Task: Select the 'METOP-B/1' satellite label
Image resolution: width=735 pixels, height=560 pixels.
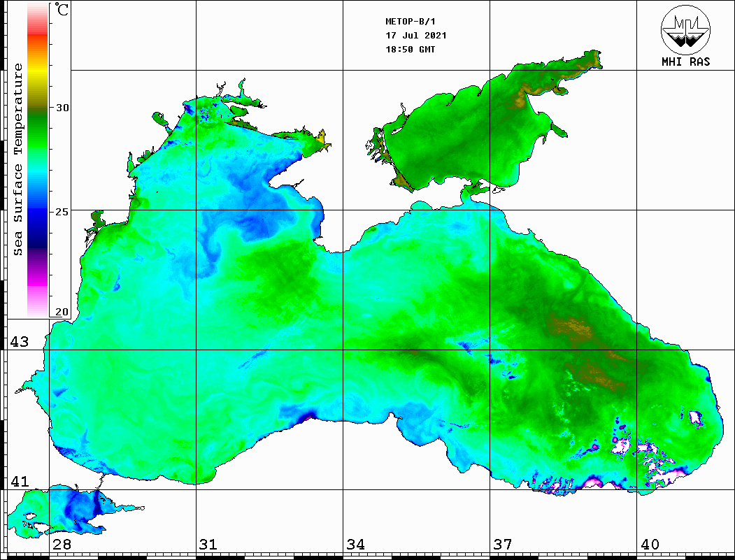Action: [411, 22]
